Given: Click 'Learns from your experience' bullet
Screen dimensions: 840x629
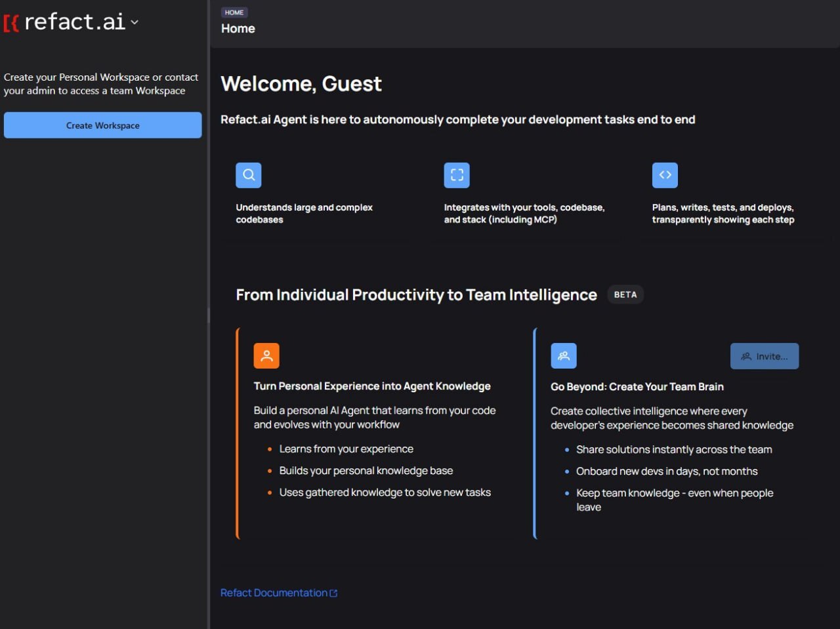Looking at the screenshot, I should pyautogui.click(x=346, y=449).
